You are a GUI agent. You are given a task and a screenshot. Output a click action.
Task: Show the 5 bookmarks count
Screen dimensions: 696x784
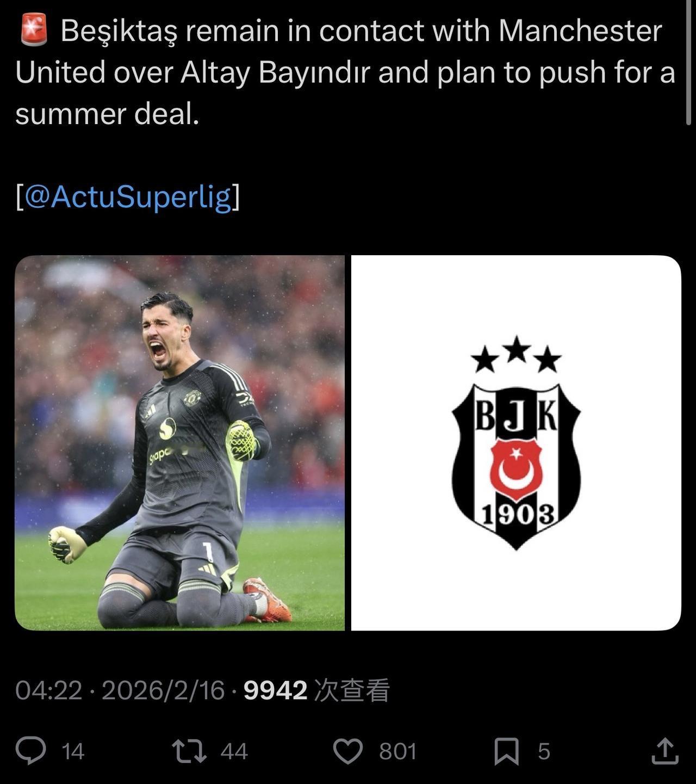(544, 751)
